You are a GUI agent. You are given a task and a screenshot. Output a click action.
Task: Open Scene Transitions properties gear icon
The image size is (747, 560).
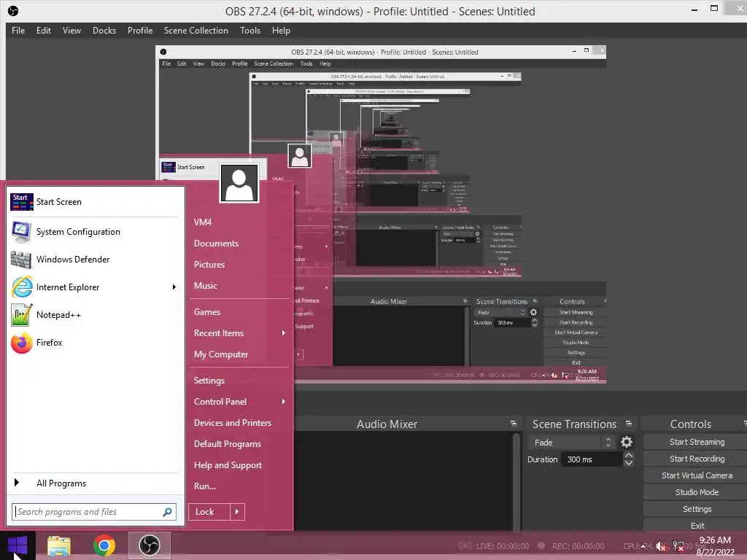[x=627, y=443]
